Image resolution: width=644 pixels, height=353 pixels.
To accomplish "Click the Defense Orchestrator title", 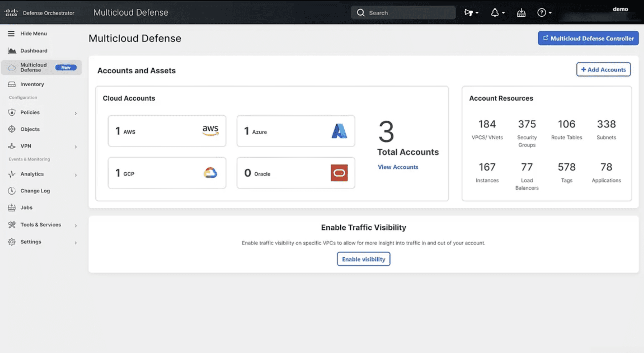I will pyautogui.click(x=49, y=13).
